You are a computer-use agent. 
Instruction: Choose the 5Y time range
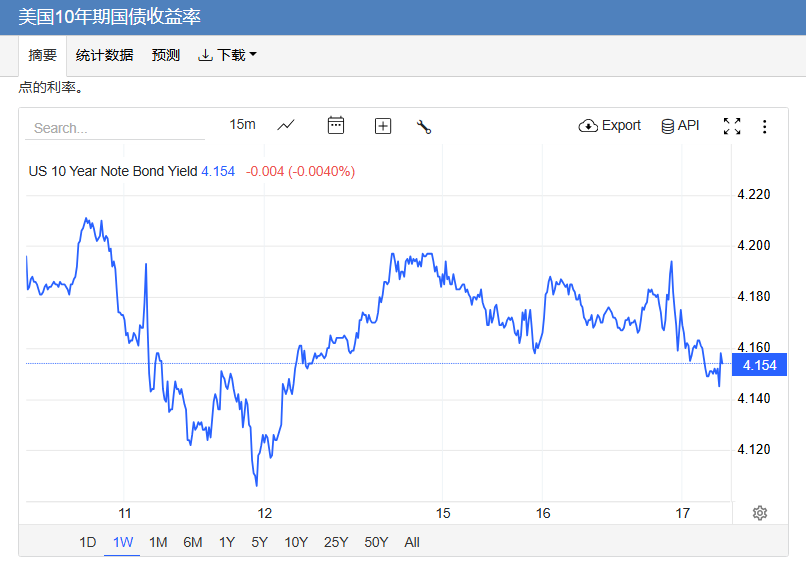pyautogui.click(x=260, y=542)
